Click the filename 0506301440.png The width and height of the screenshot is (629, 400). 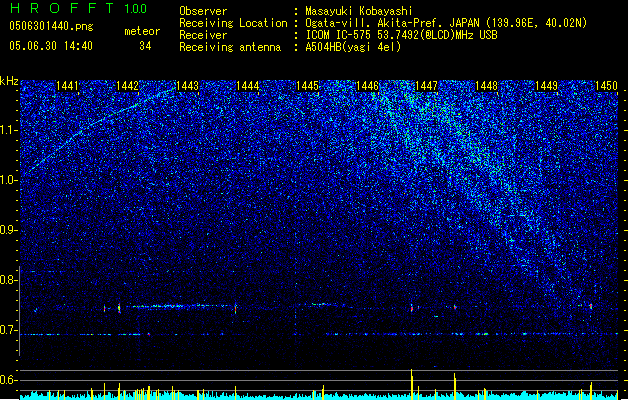51,26
